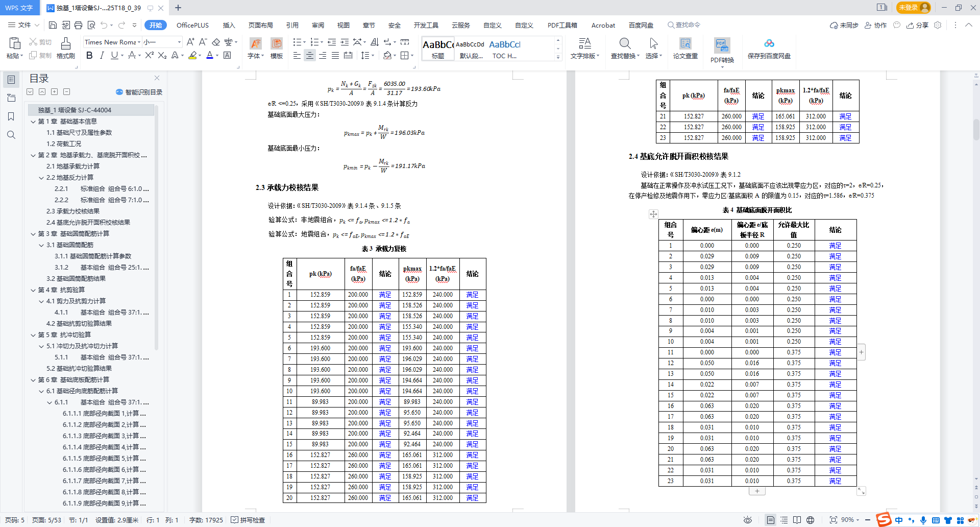Click the center align paragraph icon
The height and width of the screenshot is (527, 980).
(x=309, y=56)
